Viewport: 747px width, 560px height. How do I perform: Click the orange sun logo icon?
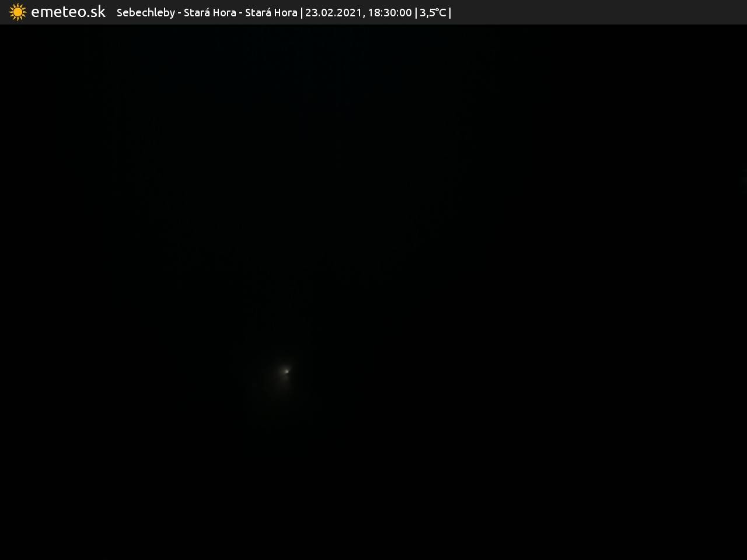pyautogui.click(x=18, y=12)
